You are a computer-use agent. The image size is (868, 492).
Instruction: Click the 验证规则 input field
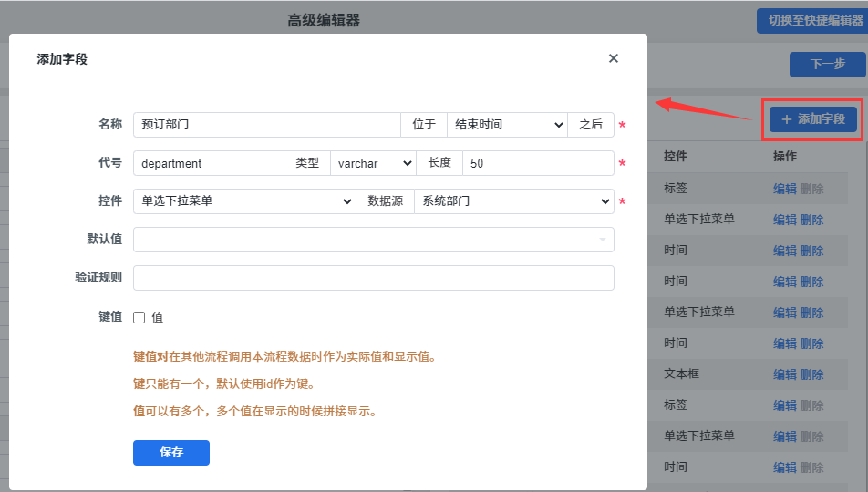coord(374,278)
